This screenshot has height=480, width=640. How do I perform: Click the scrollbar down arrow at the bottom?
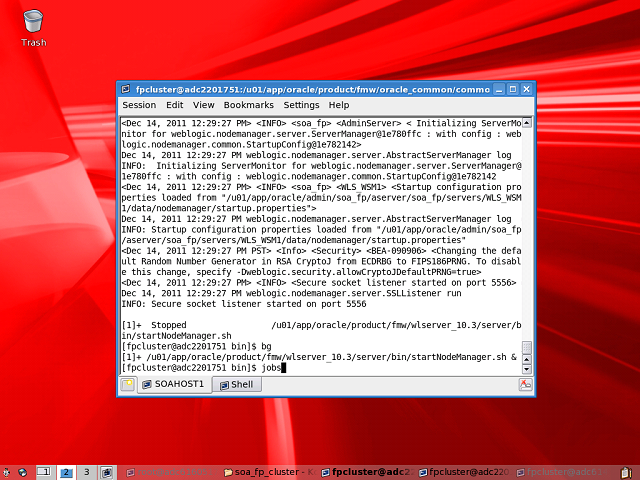tap(527, 369)
